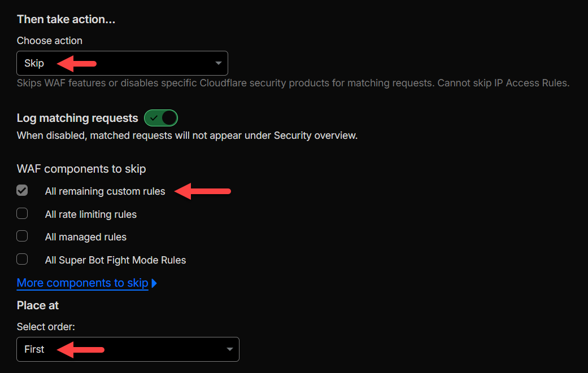Click the caret arrow in Select order box

(x=230, y=349)
